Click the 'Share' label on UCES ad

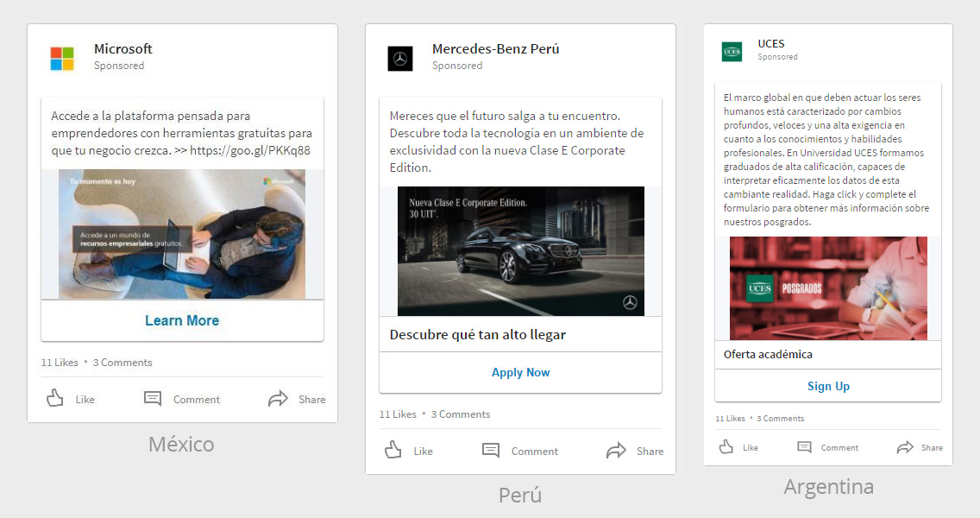tap(932, 447)
